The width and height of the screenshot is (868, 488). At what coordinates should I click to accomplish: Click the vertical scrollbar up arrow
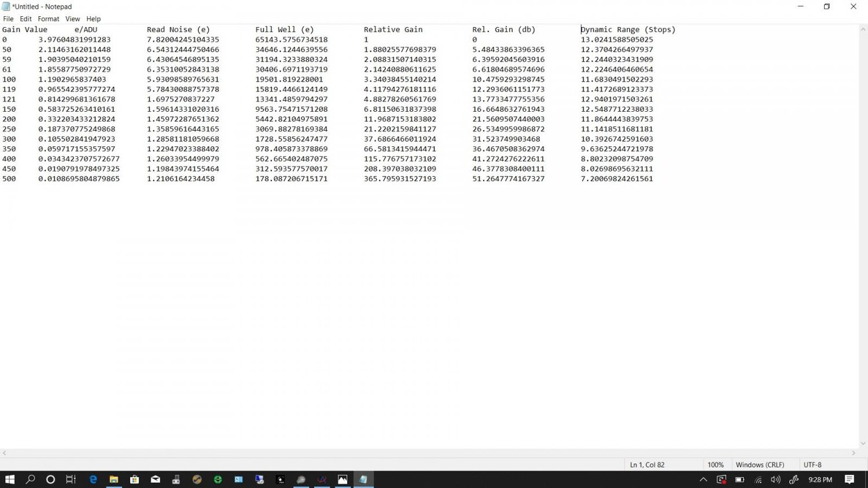[x=863, y=29]
